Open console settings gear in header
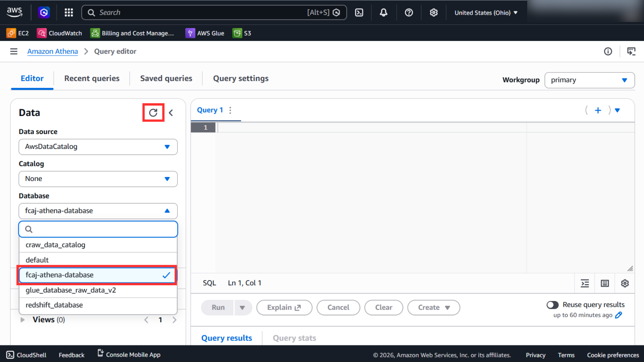 [x=434, y=12]
